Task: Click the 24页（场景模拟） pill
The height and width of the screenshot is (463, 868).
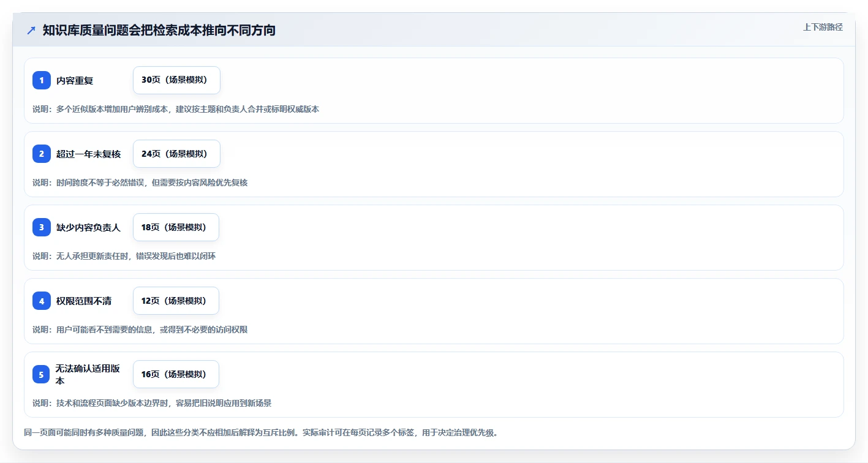Action: [x=176, y=154]
